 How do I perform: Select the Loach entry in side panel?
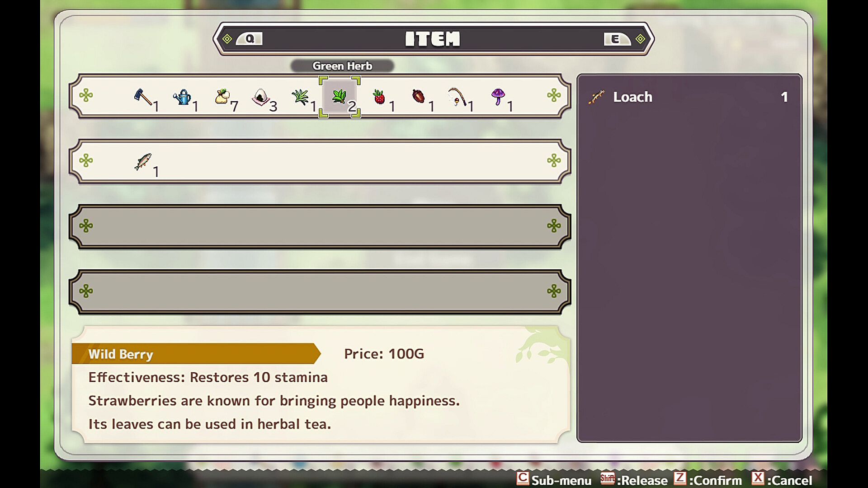[x=689, y=97]
